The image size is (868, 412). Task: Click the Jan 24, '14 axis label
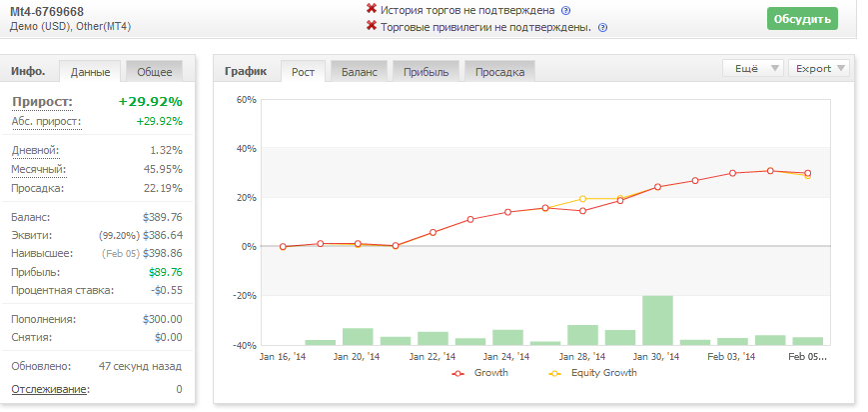tap(507, 357)
